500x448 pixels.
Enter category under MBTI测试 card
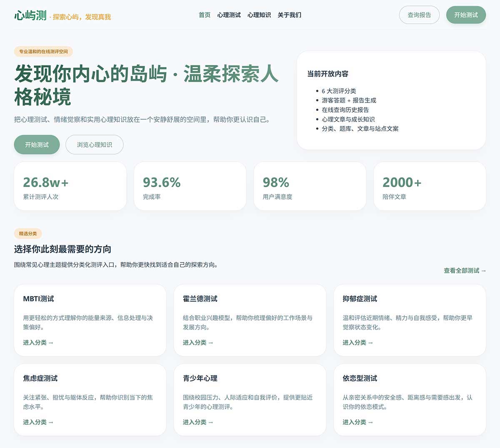click(x=38, y=343)
